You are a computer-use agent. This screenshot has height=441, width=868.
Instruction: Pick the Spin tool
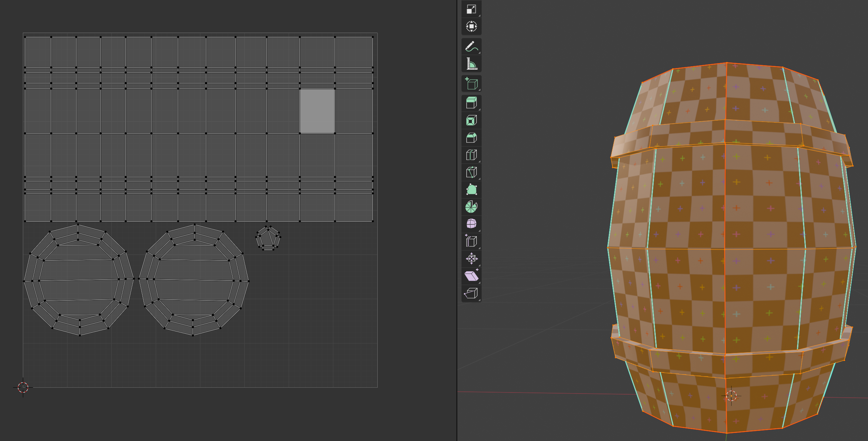click(x=471, y=207)
